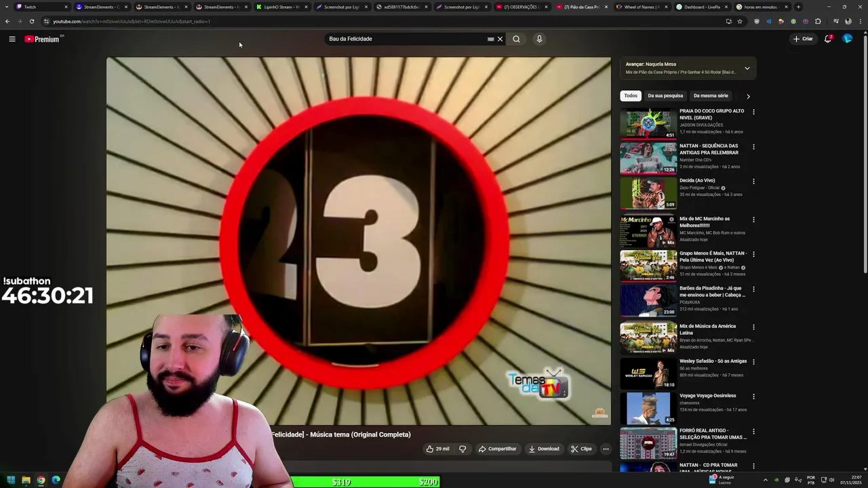The width and height of the screenshot is (868, 488).
Task: Switch to the Twitch browser tab
Action: coord(42,7)
